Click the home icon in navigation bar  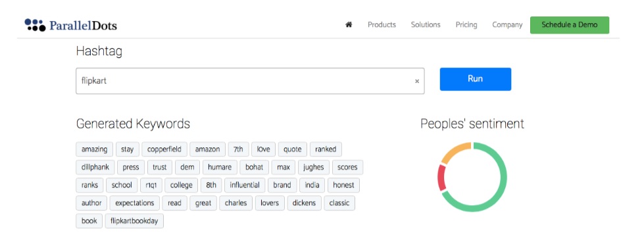349,24
